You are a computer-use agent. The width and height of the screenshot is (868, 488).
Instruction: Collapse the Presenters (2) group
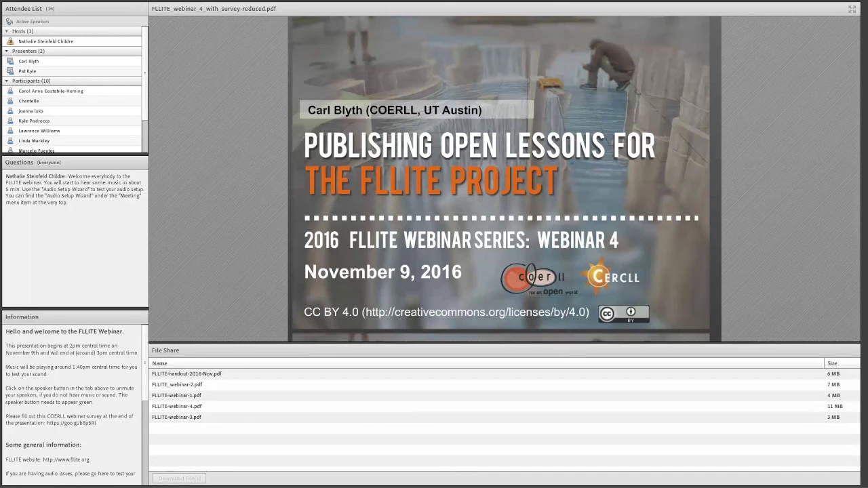pyautogui.click(x=7, y=51)
